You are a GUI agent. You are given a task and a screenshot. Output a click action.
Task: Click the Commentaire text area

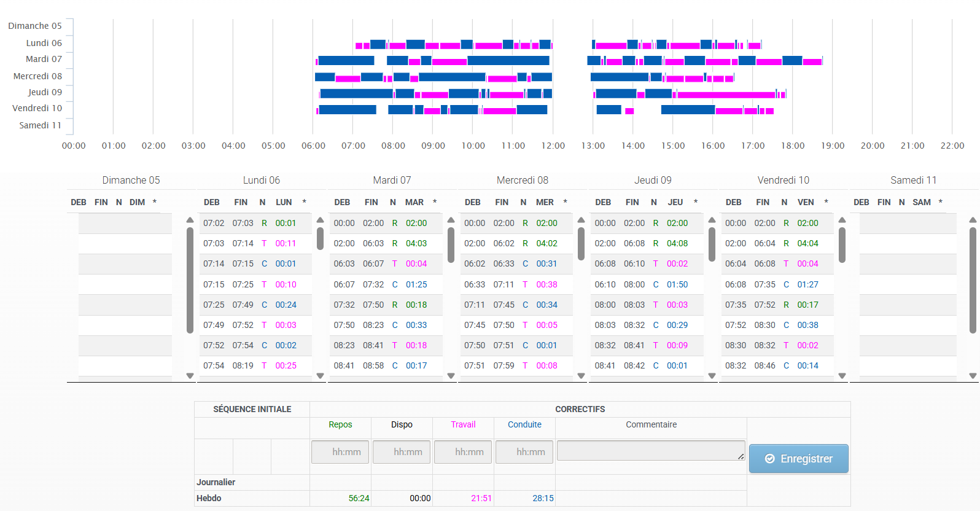651,450
